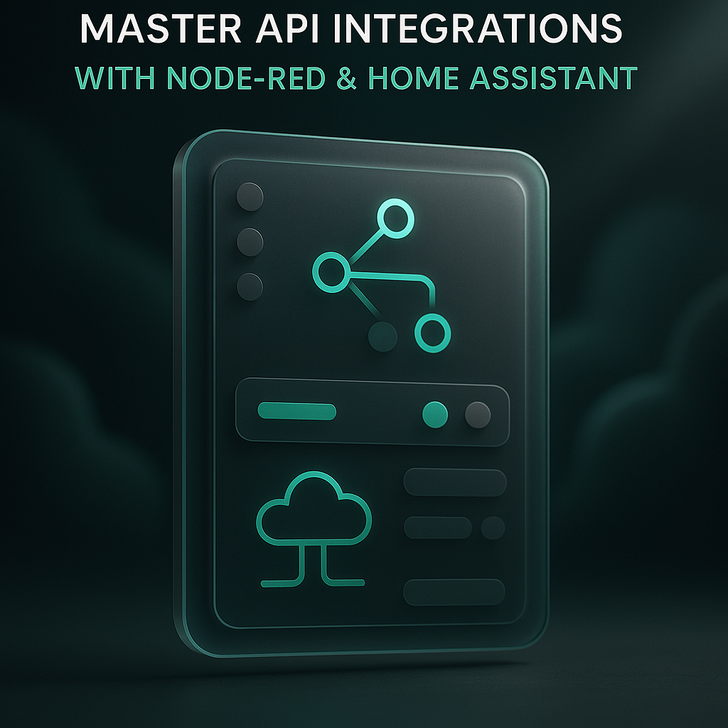Open the cloud network icon
Screen dimensions: 728x728
[x=314, y=529]
